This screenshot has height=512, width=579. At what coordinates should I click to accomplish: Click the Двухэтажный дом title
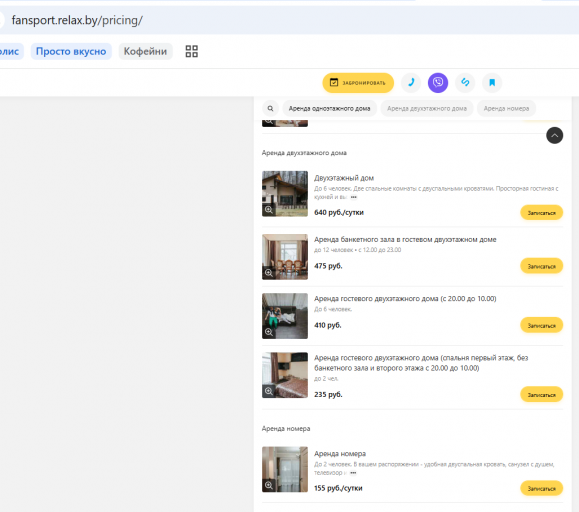coord(344,178)
